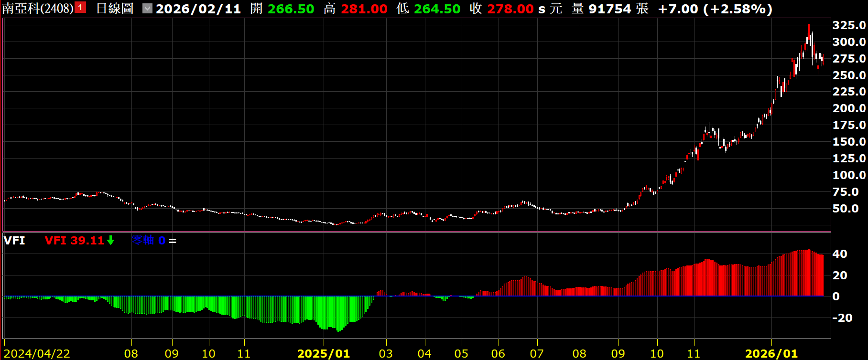Click the 325.0 price axis label

849,25
